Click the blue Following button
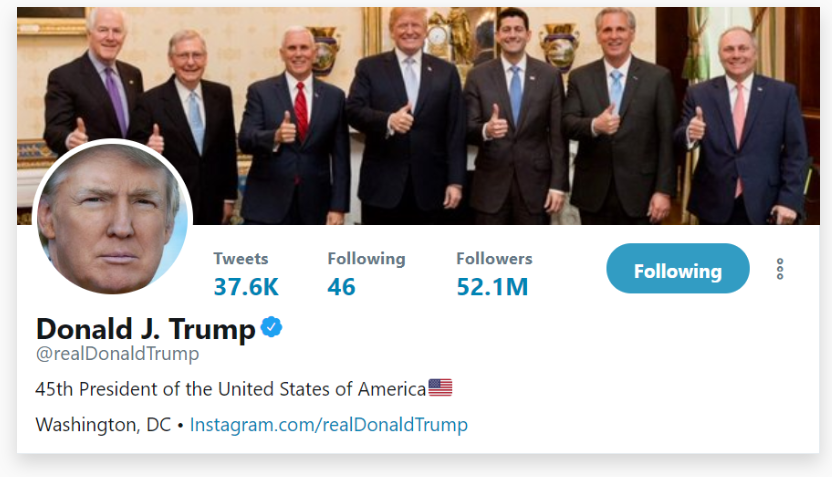The width and height of the screenshot is (832, 477). pos(677,270)
